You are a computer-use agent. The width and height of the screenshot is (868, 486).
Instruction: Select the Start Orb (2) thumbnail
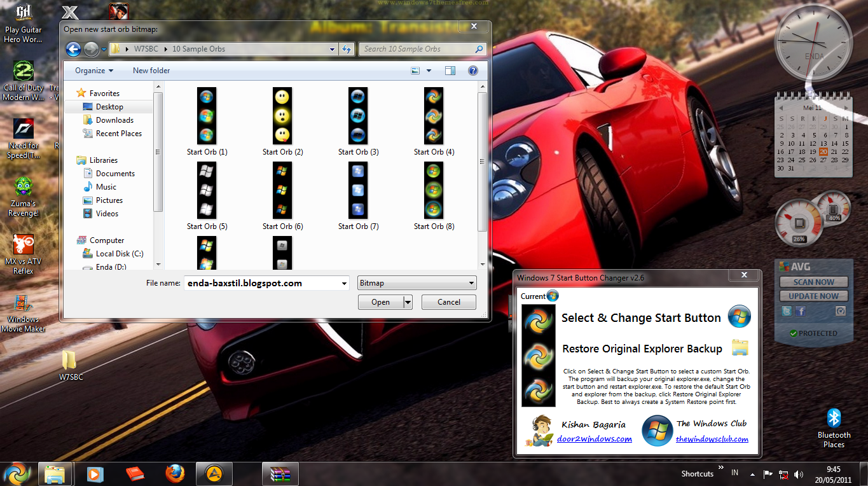282,116
